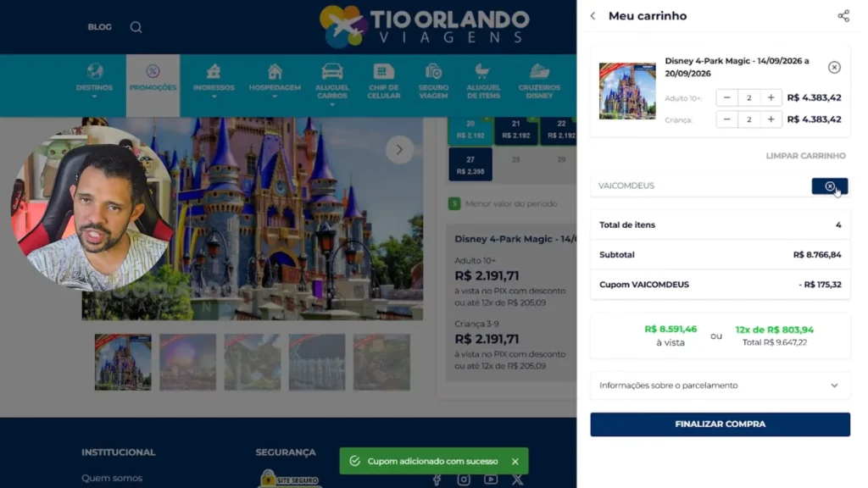The height and width of the screenshot is (488, 868).
Task: Click Tio Orlando Viagens logo
Action: pyautogui.click(x=424, y=26)
